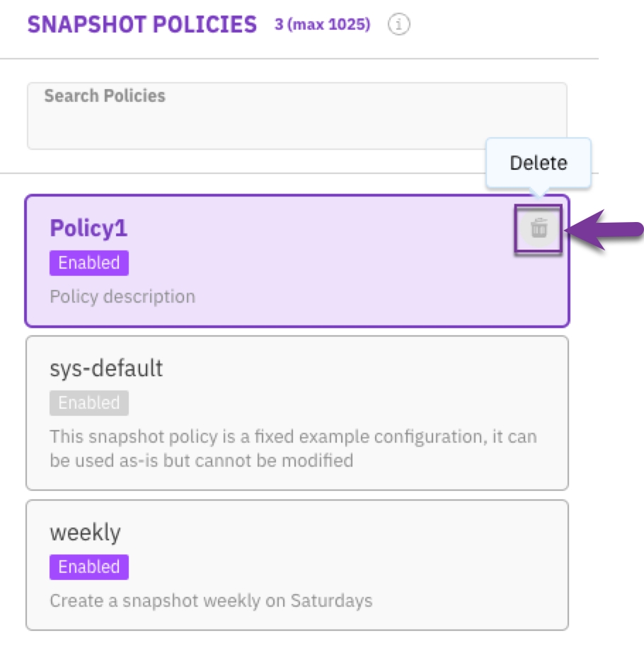Click the purple arrow pointing at the trash icon
Screen dimensions: 644x645
tap(604, 230)
